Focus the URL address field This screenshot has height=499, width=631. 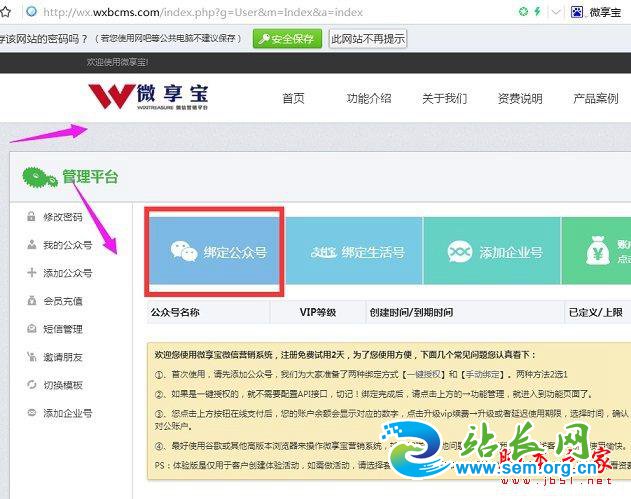point(203,12)
